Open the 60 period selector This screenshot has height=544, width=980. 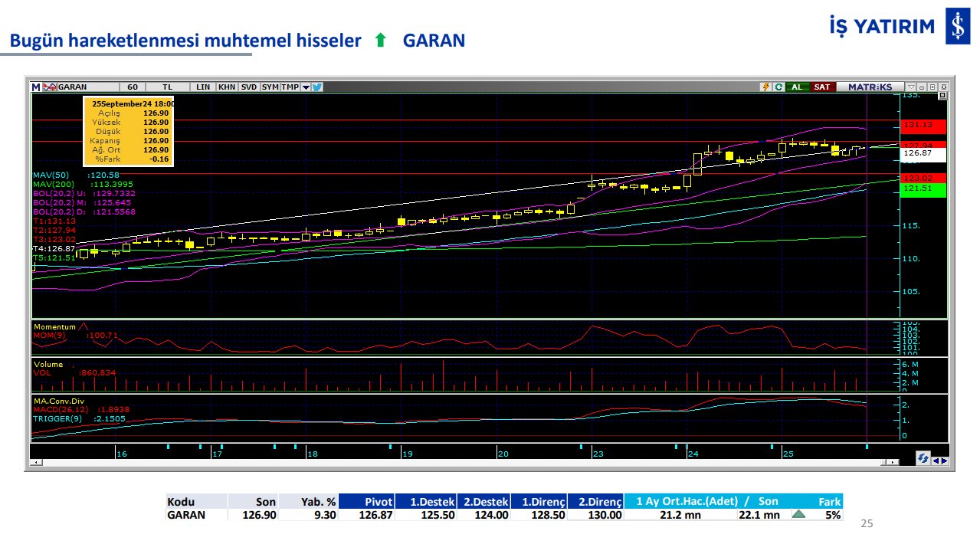133,87
